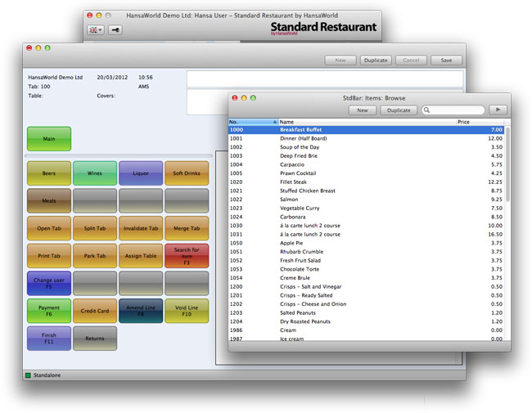Select the Carpaccio item
This screenshot has height=413, width=532.
click(x=367, y=164)
